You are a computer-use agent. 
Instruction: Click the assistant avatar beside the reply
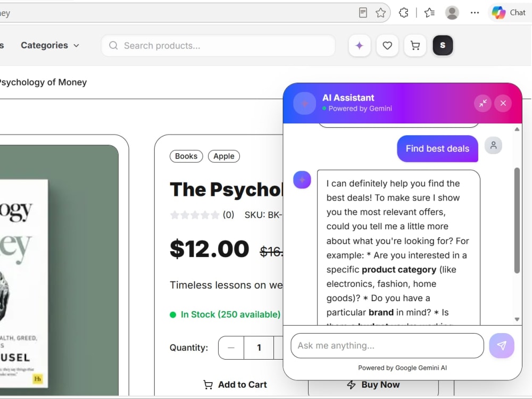point(302,179)
